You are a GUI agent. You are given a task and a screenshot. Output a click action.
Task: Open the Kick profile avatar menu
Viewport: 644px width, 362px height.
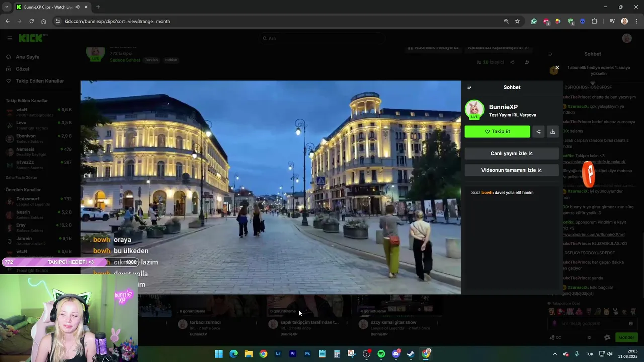(x=627, y=38)
